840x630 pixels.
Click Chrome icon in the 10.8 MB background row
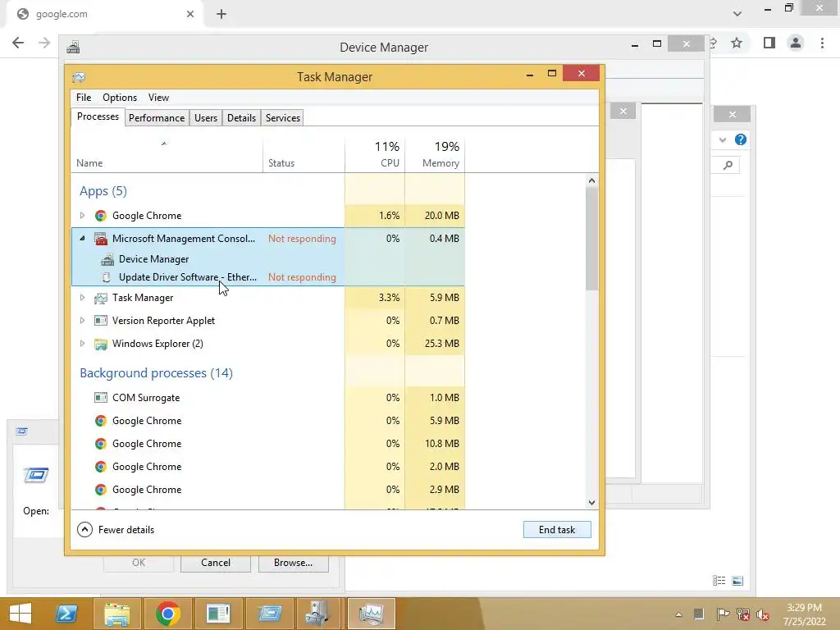click(100, 444)
